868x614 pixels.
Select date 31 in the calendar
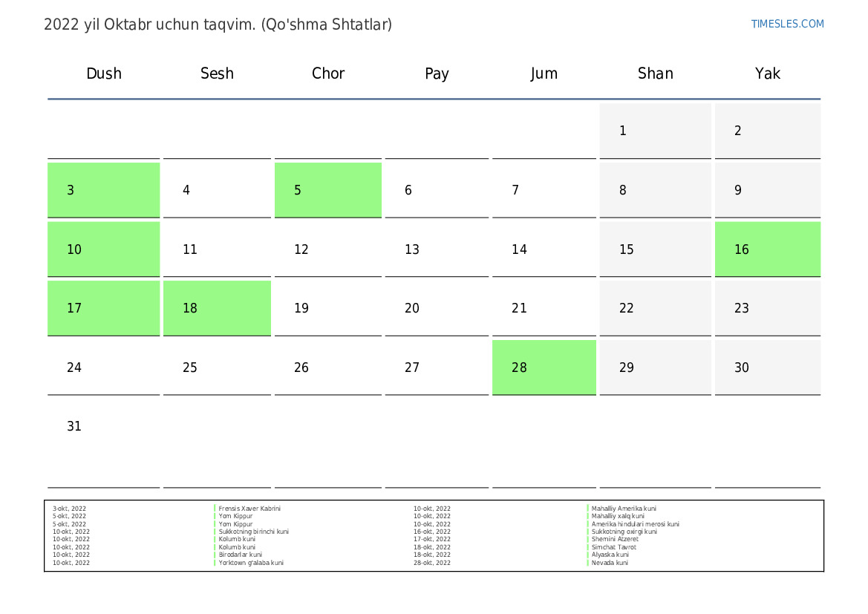(x=103, y=427)
